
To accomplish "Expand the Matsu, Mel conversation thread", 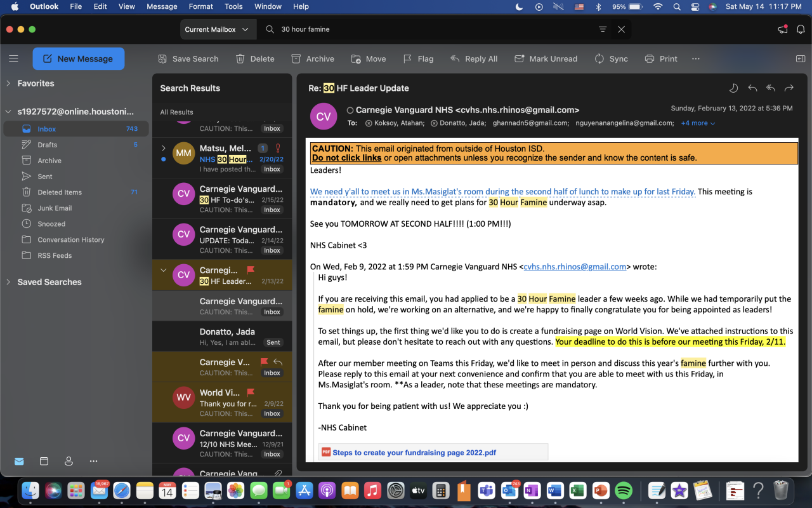I will click(x=164, y=149).
